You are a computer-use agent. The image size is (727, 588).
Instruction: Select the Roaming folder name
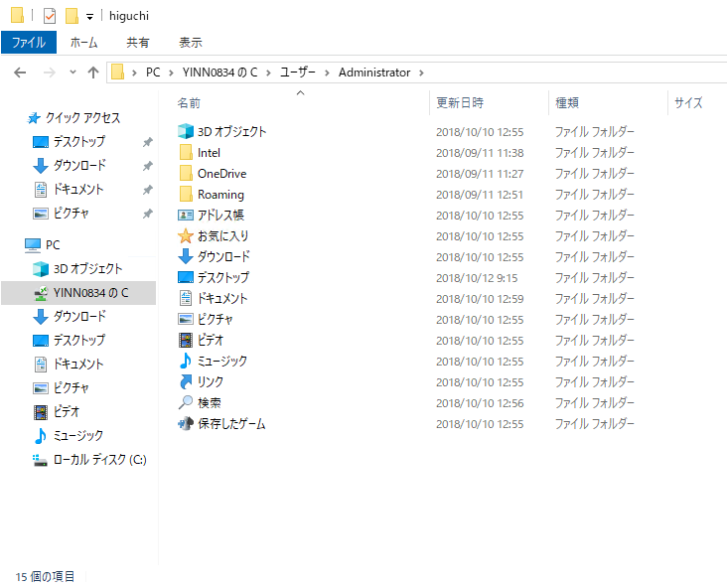[x=220, y=195]
